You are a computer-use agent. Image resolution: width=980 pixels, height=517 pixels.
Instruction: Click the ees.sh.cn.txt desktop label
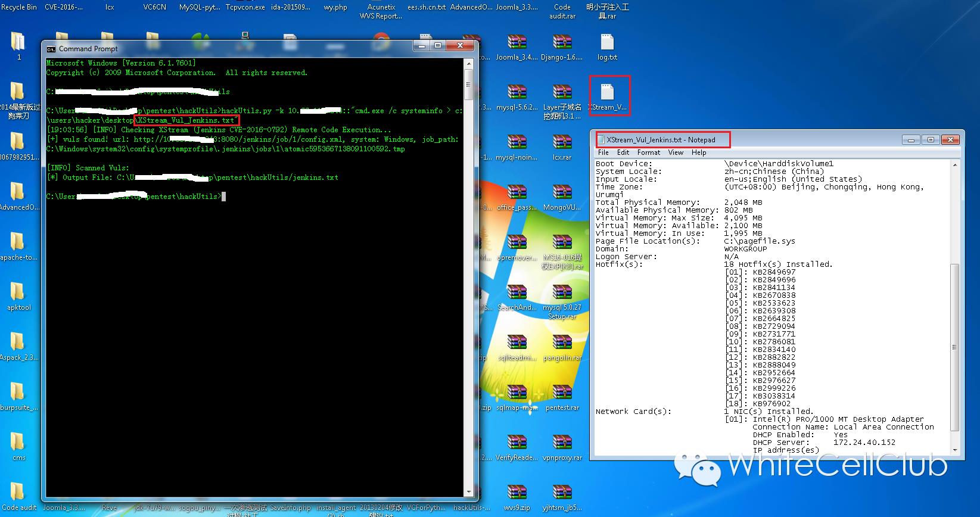(426, 7)
